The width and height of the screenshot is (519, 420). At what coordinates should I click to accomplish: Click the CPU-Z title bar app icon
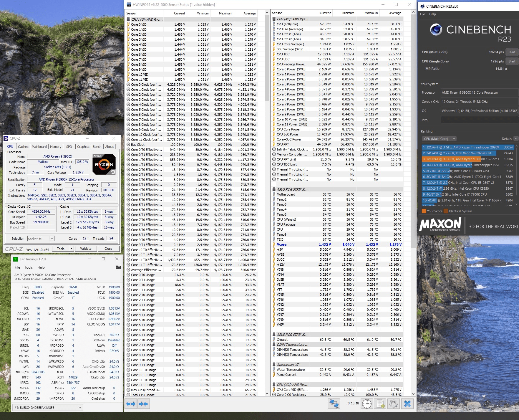(x=6, y=138)
